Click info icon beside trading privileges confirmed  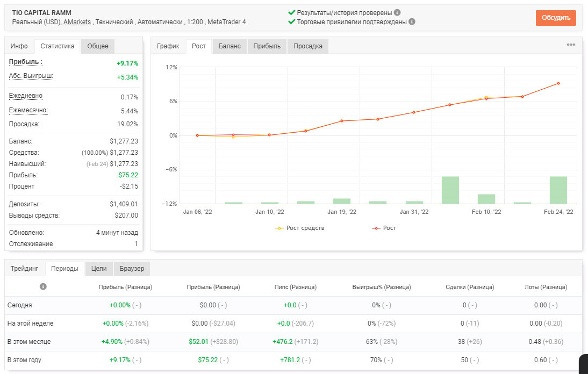(412, 21)
